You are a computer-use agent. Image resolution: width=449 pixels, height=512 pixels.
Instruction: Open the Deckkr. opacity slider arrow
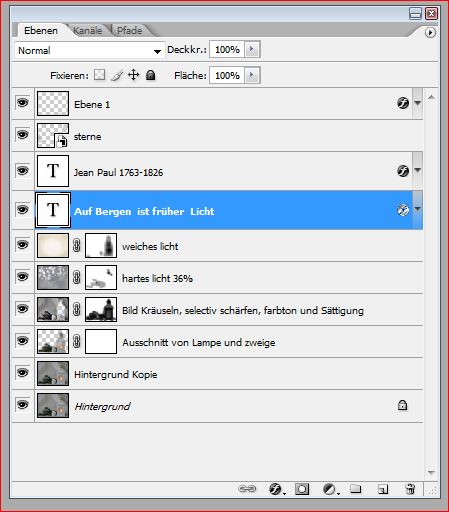pyautogui.click(x=252, y=49)
